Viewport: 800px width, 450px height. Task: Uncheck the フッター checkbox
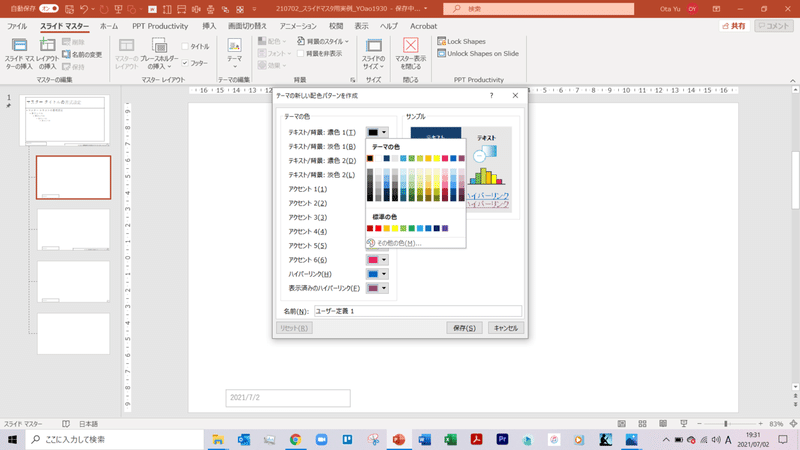coord(185,63)
